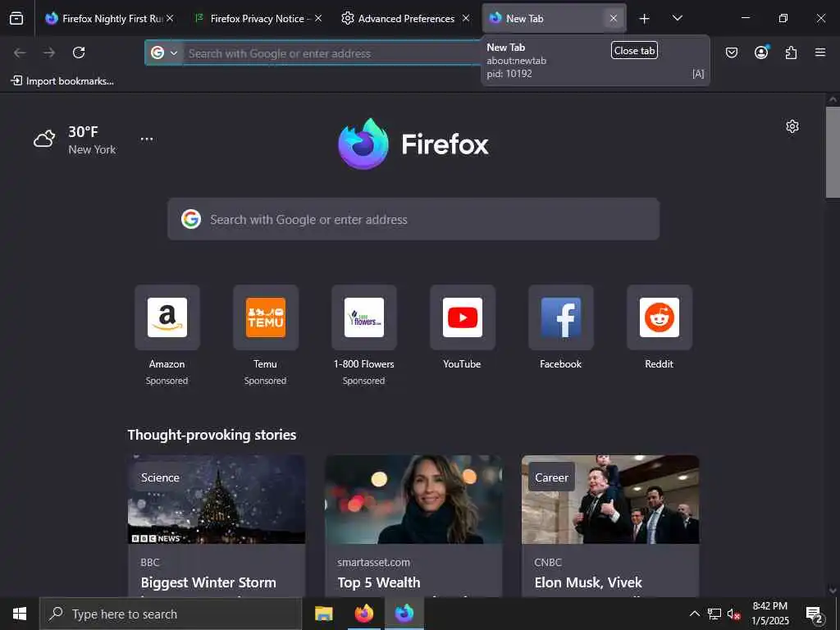The width and height of the screenshot is (840, 630).
Task: Click the muted volume tray icon
Action: 733,614
